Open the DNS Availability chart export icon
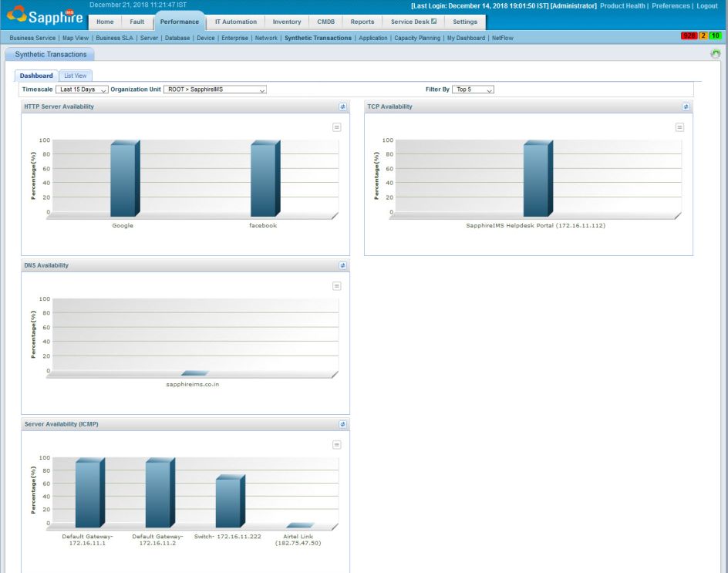Viewport: 728px width, 573px height. point(335,285)
